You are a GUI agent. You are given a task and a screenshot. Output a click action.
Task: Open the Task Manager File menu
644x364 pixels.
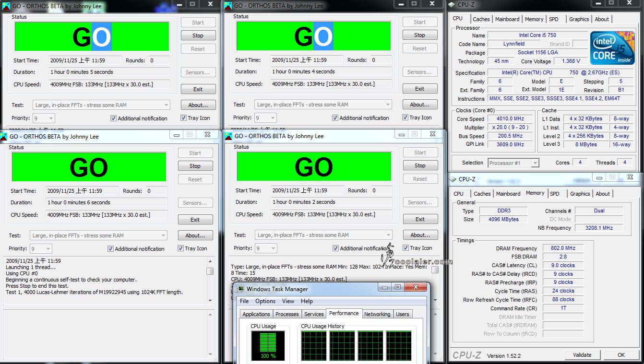244,301
